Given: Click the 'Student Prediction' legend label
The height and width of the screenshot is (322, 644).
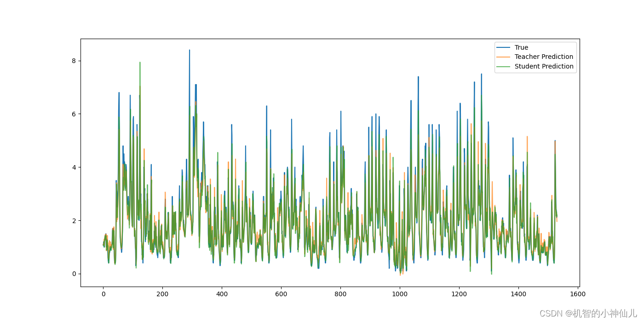Looking at the screenshot, I should tap(544, 66).
